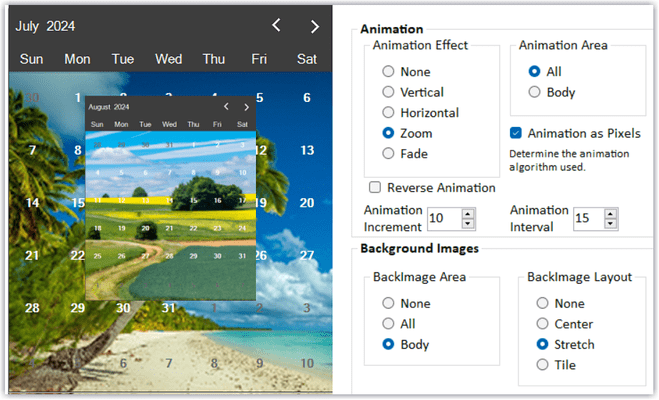Click next arrow in August 2024 calendar
The height and width of the screenshot is (400, 659).
(246, 107)
